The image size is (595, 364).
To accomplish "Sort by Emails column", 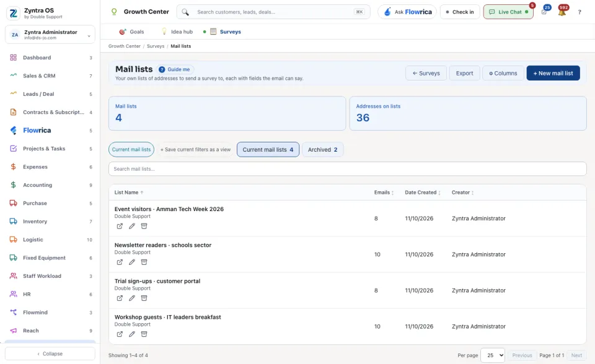I will 384,193.
